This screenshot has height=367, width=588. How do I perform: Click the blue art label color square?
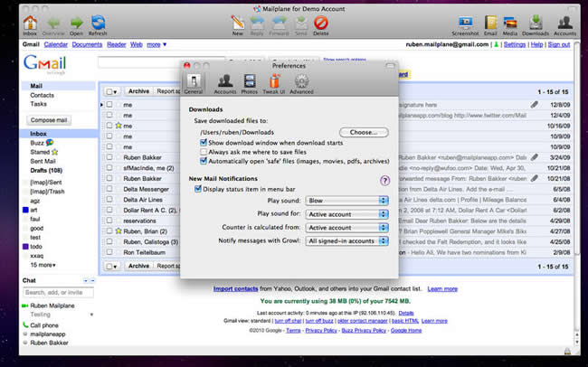click(25, 210)
